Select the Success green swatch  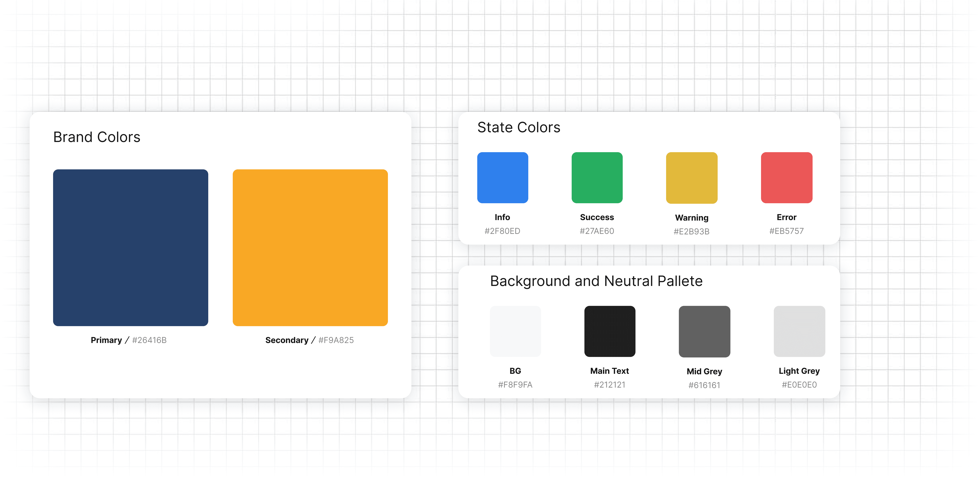597,177
